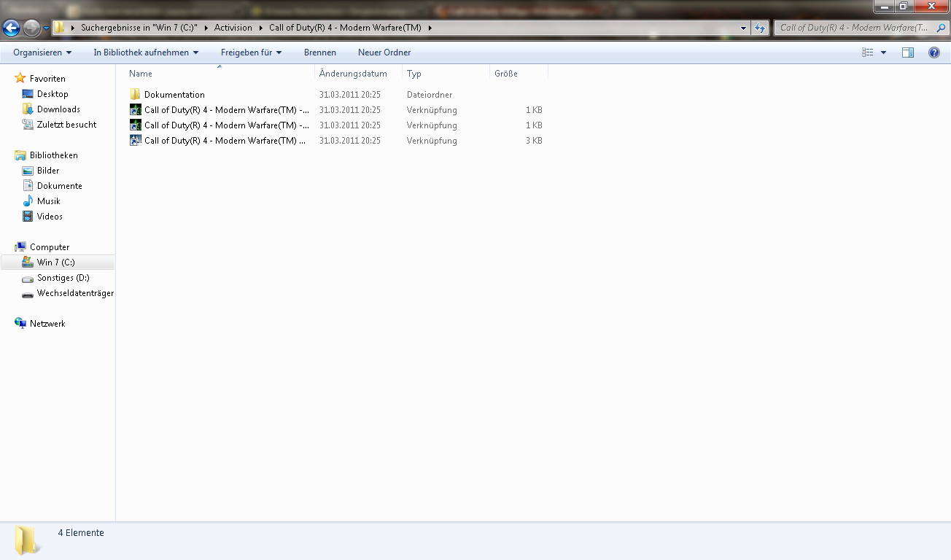951x560 pixels.
Task: Expand the arrow before Activision breadcrumb
Action: (x=206, y=28)
